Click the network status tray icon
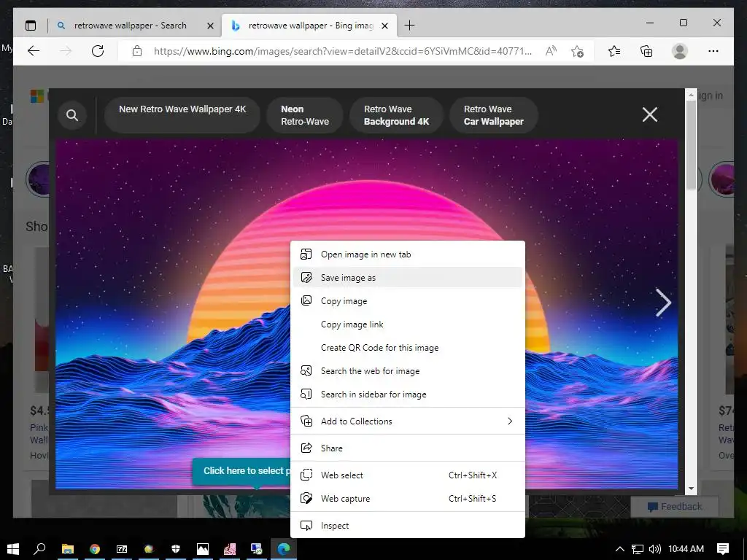747x560 pixels. (x=638, y=549)
